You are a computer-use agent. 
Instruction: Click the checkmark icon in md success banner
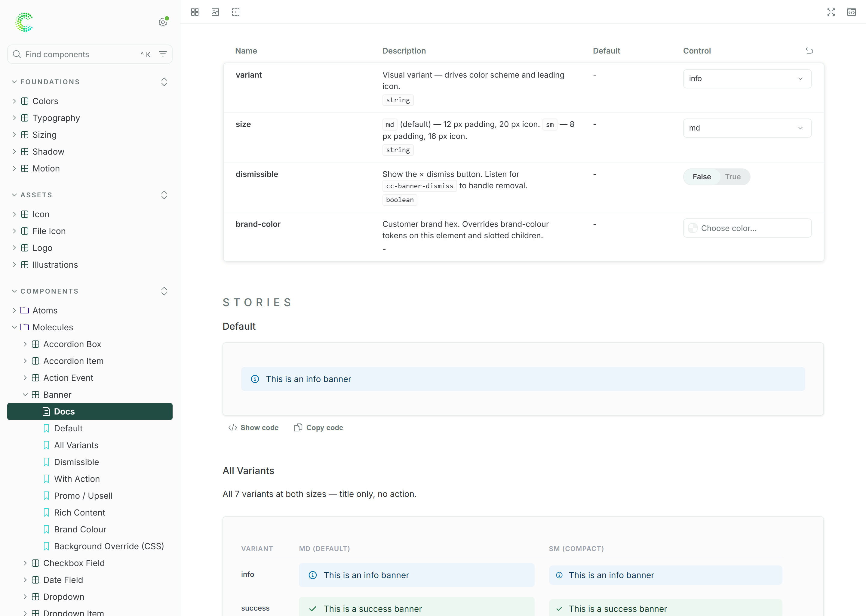click(313, 608)
